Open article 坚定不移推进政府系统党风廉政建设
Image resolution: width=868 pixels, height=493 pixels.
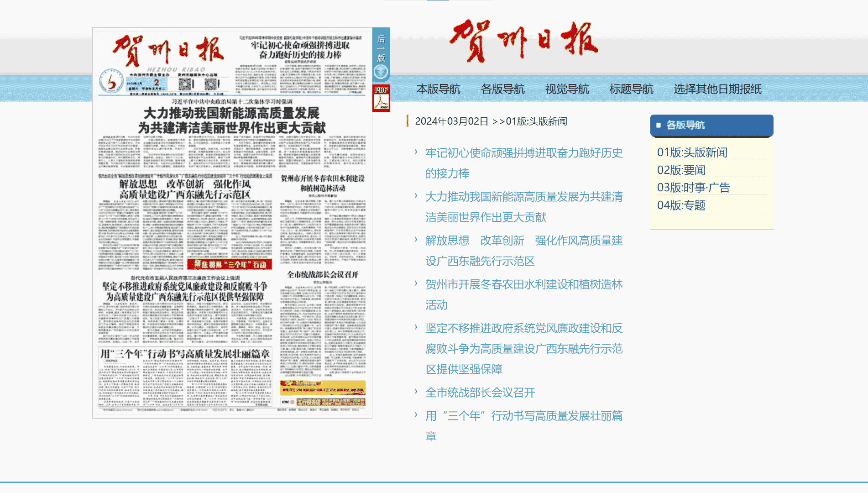tap(524, 348)
